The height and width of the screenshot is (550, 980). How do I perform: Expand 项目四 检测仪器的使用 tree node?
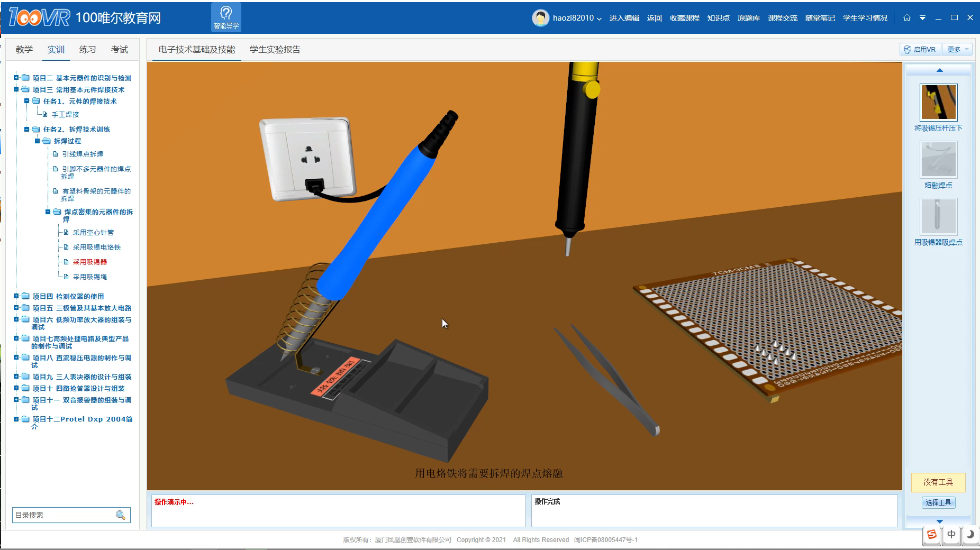(x=16, y=296)
